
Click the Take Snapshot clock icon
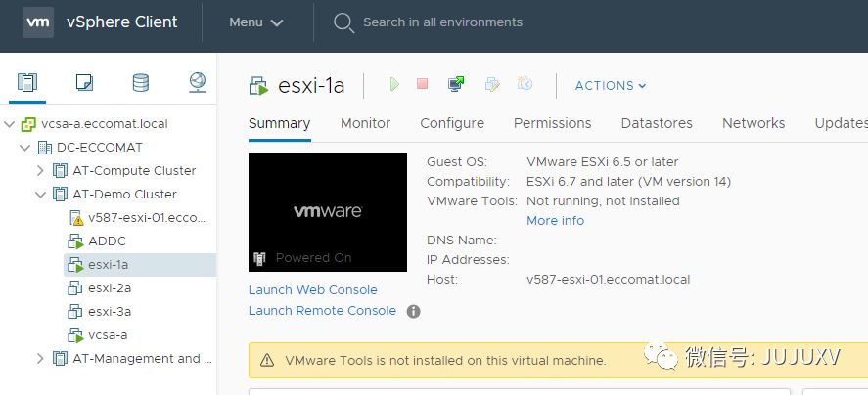pyautogui.click(x=525, y=85)
